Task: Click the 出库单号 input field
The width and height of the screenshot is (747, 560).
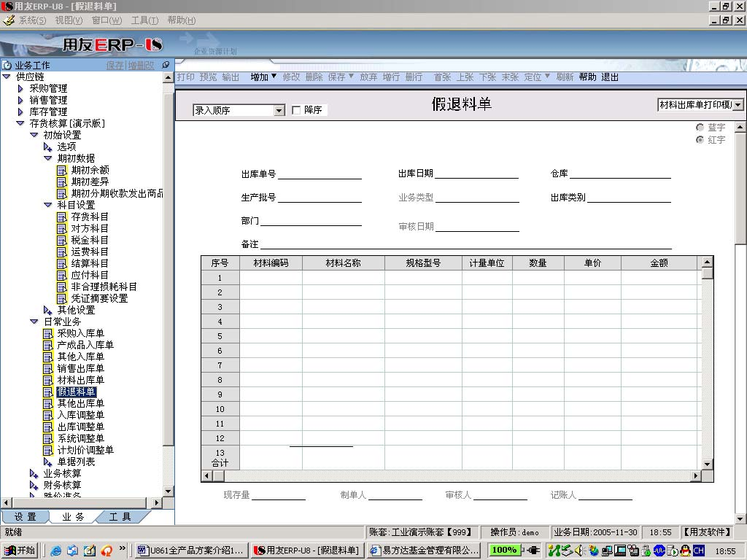Action: (320, 174)
